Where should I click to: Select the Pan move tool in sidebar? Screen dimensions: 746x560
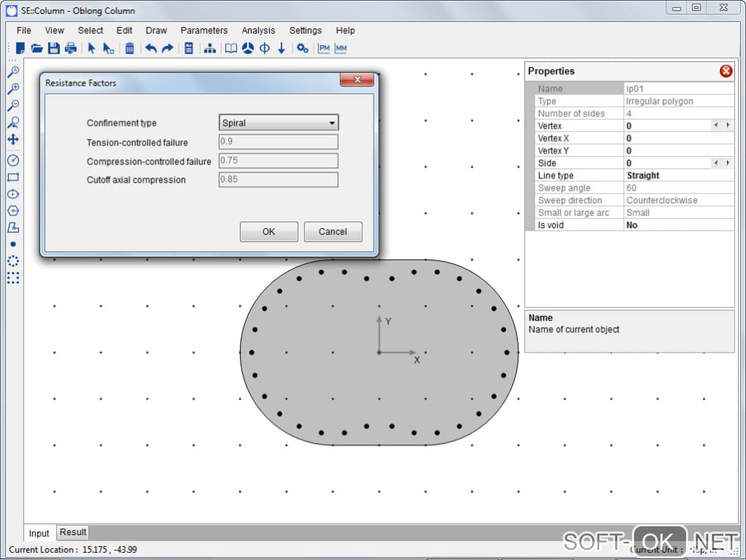[x=12, y=139]
